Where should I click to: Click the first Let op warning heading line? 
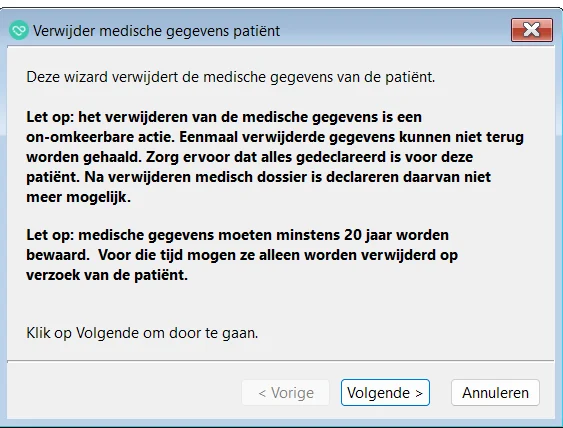tap(224, 117)
